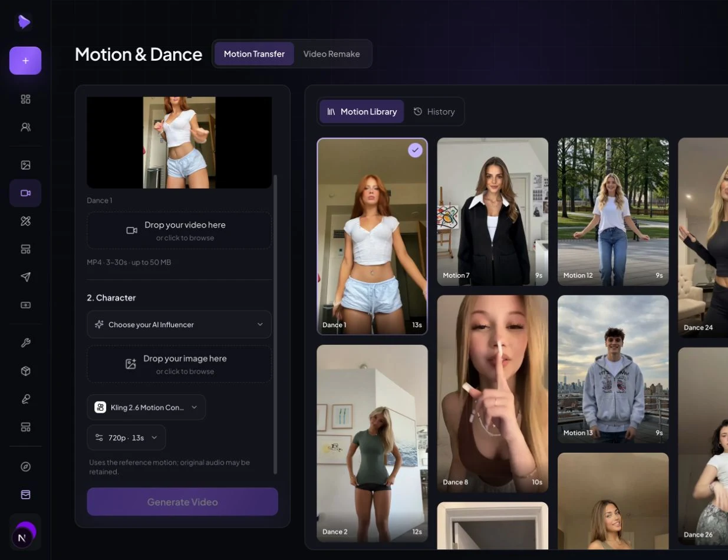Open the pencil-and-ruler design sidebar icon
Viewport: 728px width, 560px height.
[x=25, y=221]
